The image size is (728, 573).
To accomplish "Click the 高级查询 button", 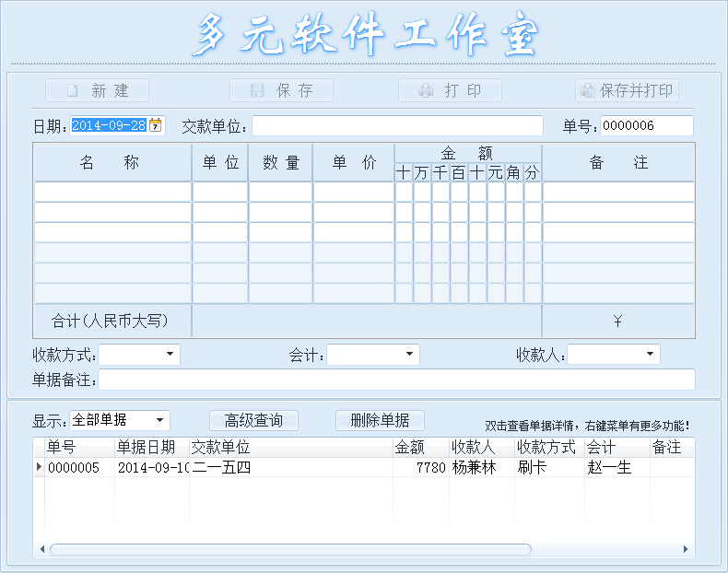I will point(253,420).
